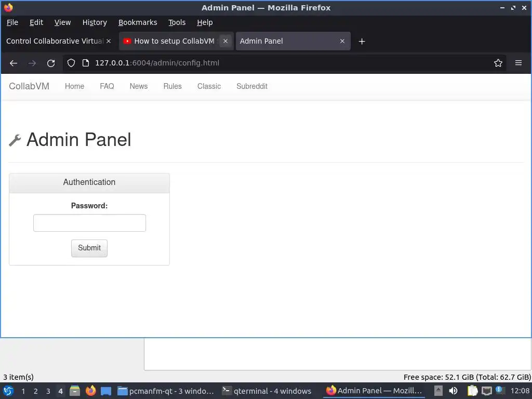
Task: Click the Authentication panel heading
Action: tap(89, 182)
